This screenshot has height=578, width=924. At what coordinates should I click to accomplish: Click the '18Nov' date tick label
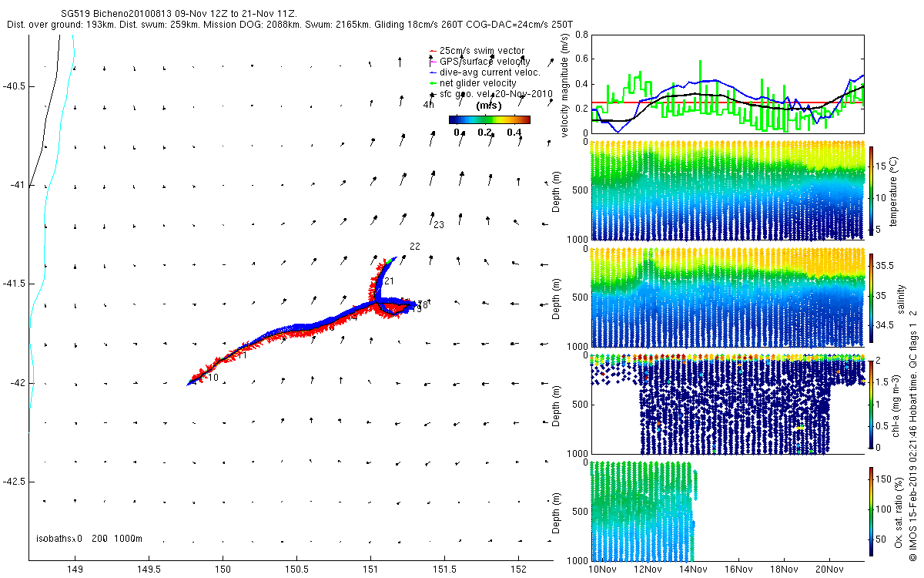click(x=784, y=570)
